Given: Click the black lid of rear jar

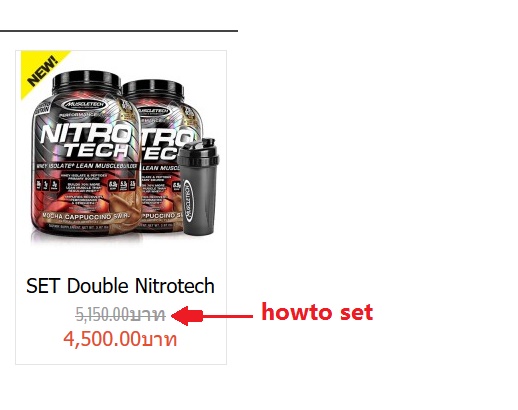Looking at the screenshot, I should point(154,89).
